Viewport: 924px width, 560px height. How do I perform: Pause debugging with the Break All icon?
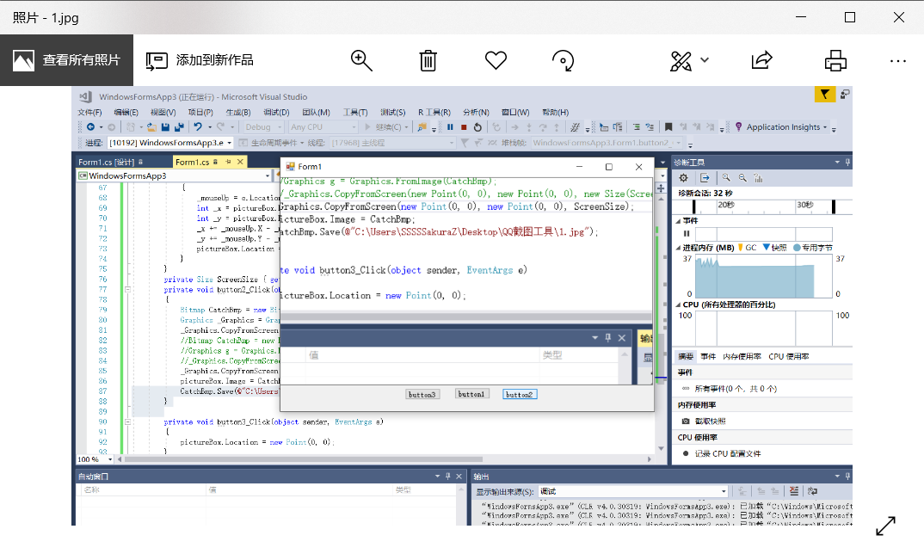tap(449, 128)
